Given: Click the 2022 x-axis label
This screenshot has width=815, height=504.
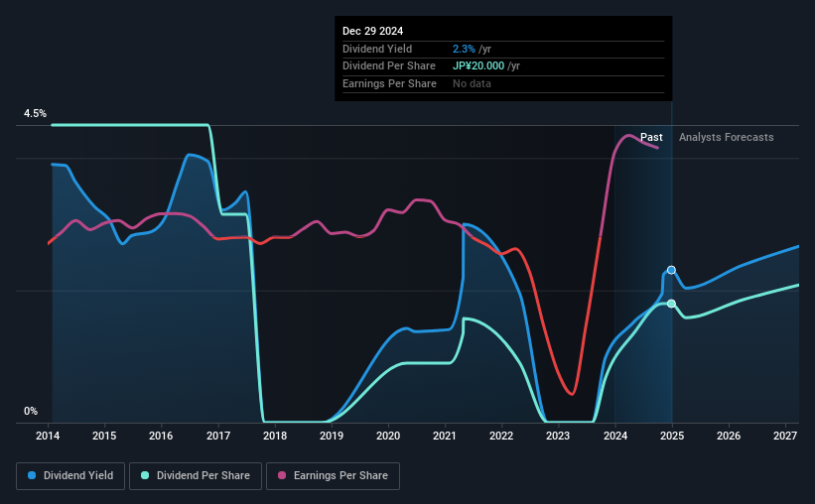Looking at the screenshot, I should coord(501,436).
